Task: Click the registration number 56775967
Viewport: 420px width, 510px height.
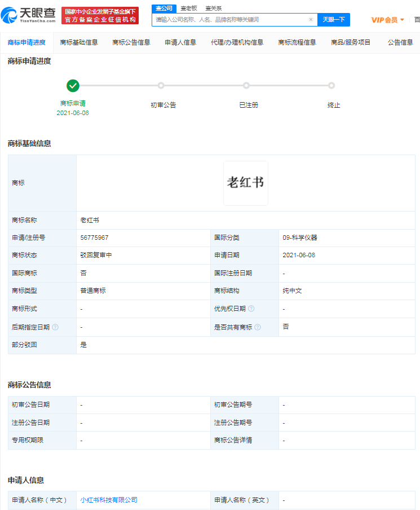Action: click(95, 238)
